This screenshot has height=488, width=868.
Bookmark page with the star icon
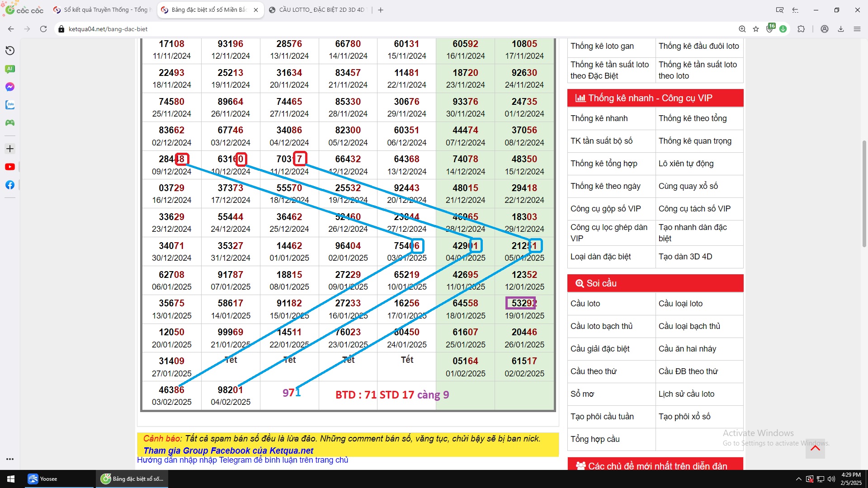(756, 29)
